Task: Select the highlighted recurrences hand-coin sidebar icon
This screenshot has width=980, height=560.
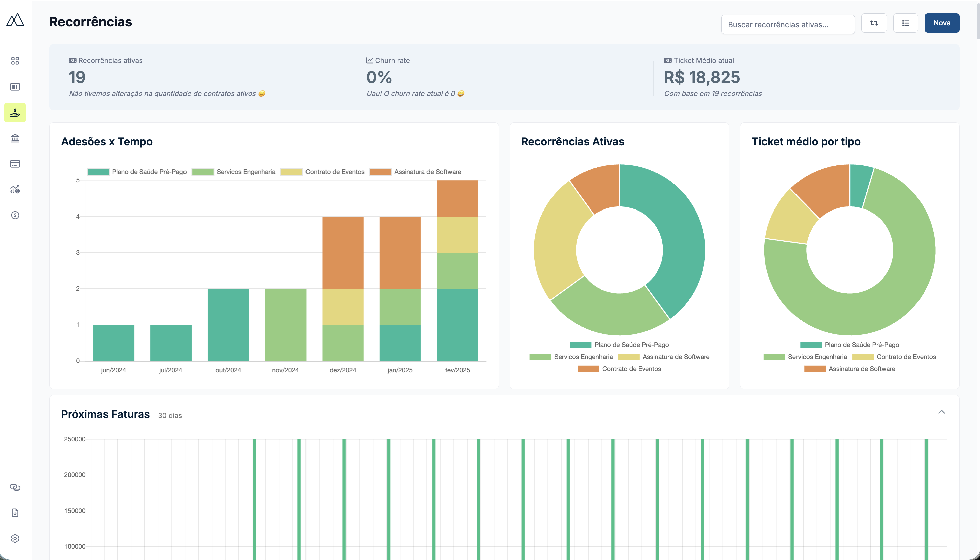Action: point(15,112)
